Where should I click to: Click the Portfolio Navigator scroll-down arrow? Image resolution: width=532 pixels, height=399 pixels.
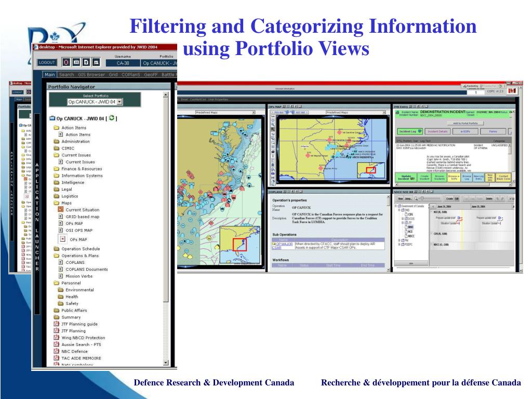pos(166,363)
